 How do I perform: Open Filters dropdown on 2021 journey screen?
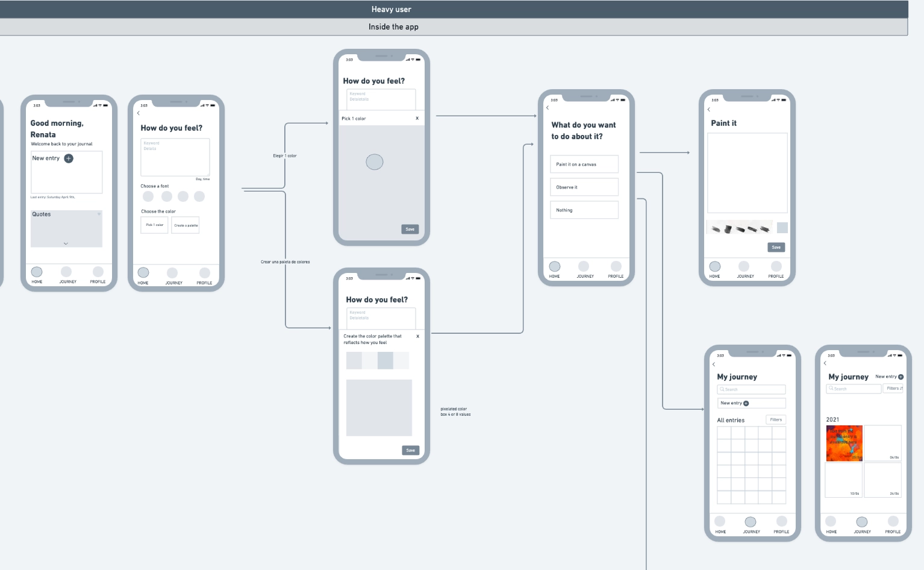(x=894, y=389)
